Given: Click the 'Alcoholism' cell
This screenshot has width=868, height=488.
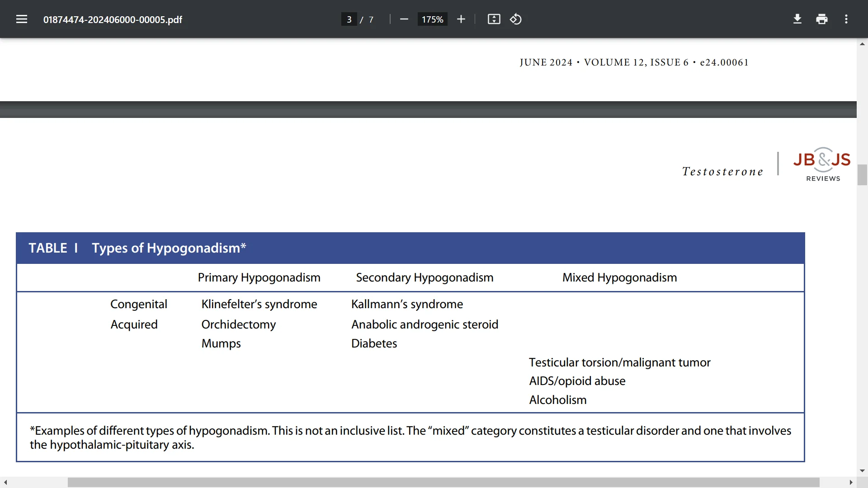Looking at the screenshot, I should (x=557, y=400).
